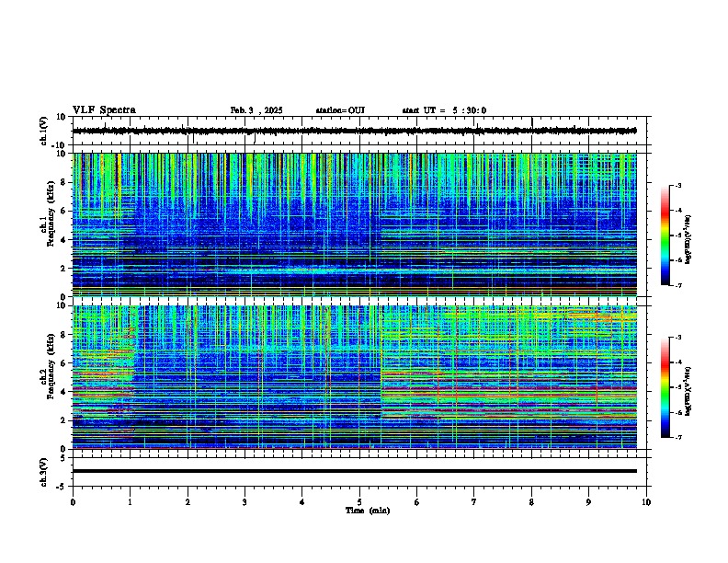Click time axis tick label "10"
This screenshot has width=728, height=563.
[x=646, y=502]
